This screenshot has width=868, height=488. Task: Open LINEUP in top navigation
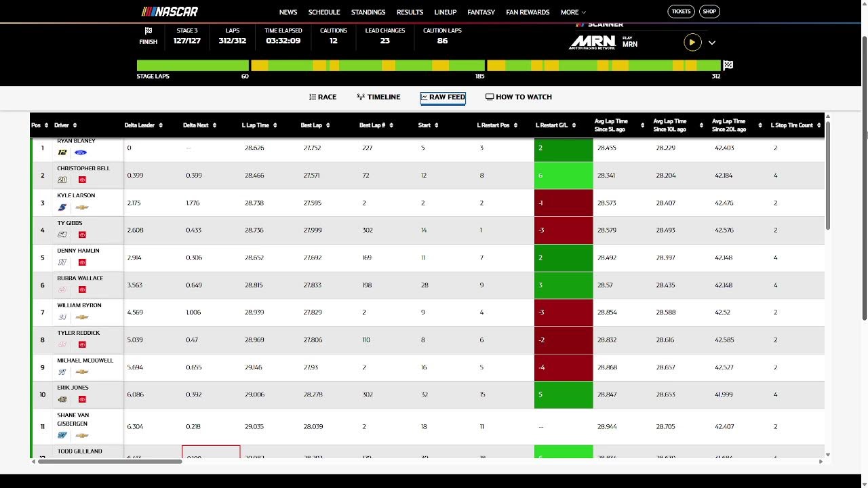coord(446,12)
